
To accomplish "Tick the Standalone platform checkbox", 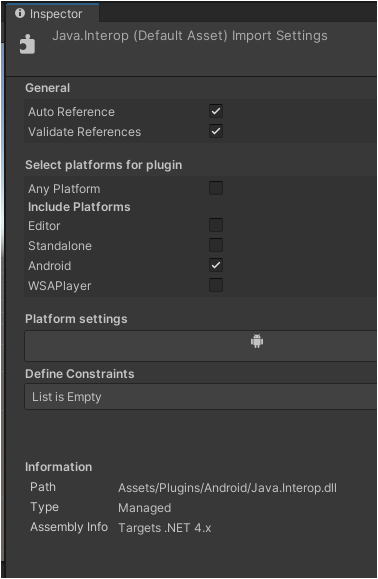I will (216, 245).
